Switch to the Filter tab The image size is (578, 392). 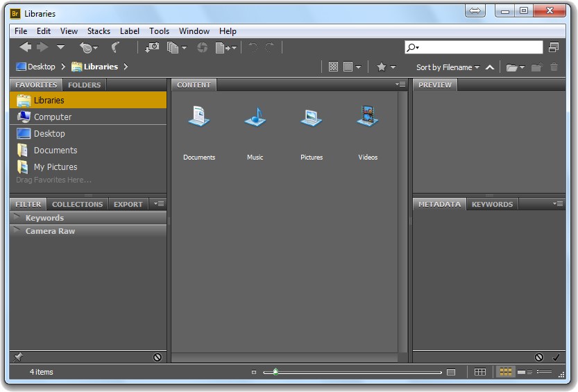[x=28, y=204]
